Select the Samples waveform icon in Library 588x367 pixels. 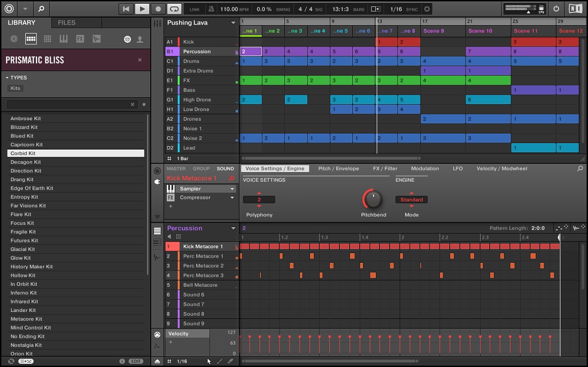[x=96, y=39]
